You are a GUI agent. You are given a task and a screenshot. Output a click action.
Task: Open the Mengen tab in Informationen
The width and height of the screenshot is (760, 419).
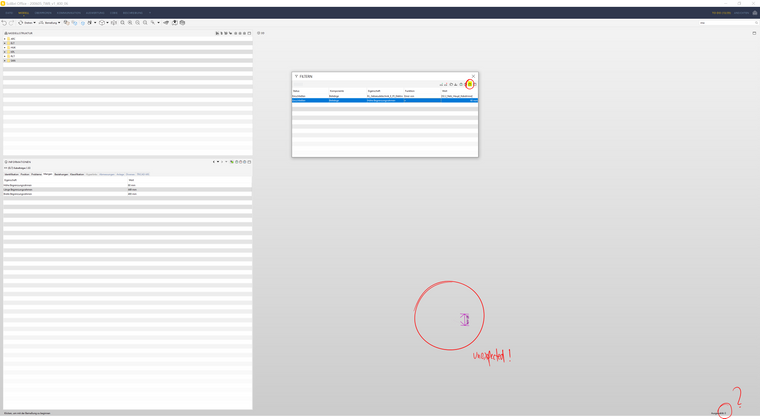pos(48,174)
